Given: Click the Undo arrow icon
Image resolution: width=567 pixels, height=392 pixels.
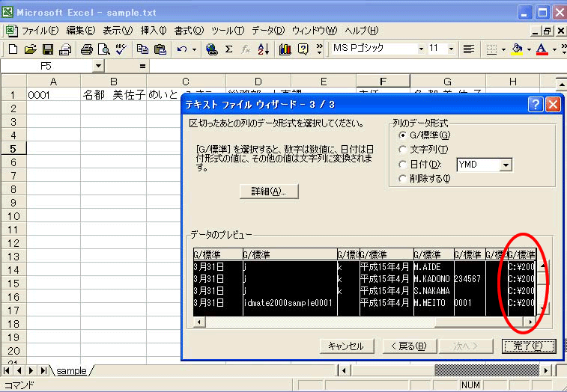Looking at the screenshot, I should 182,49.
